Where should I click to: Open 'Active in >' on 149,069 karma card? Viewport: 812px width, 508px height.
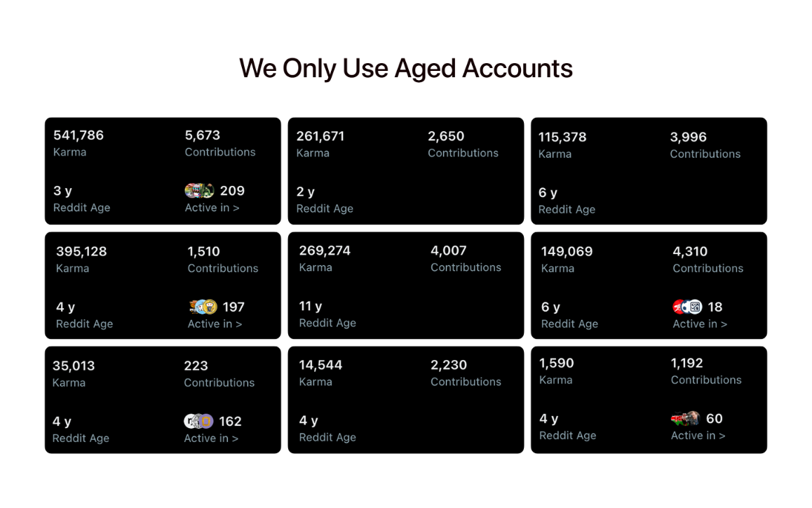[700, 324]
